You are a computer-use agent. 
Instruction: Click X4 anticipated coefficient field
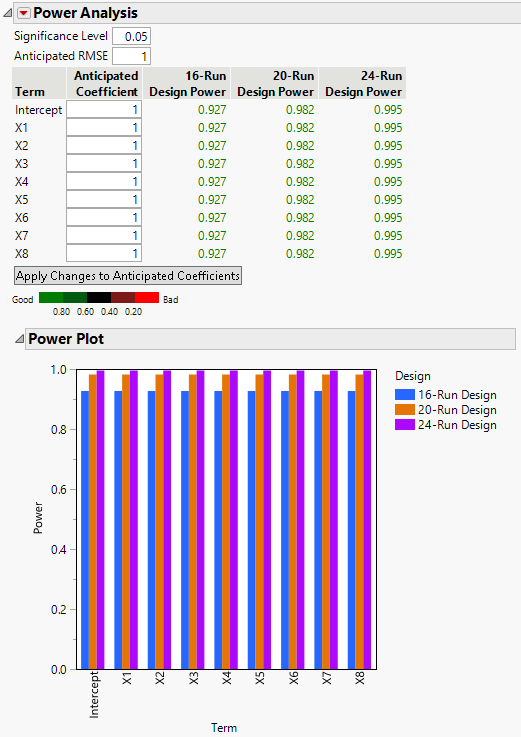[104, 181]
